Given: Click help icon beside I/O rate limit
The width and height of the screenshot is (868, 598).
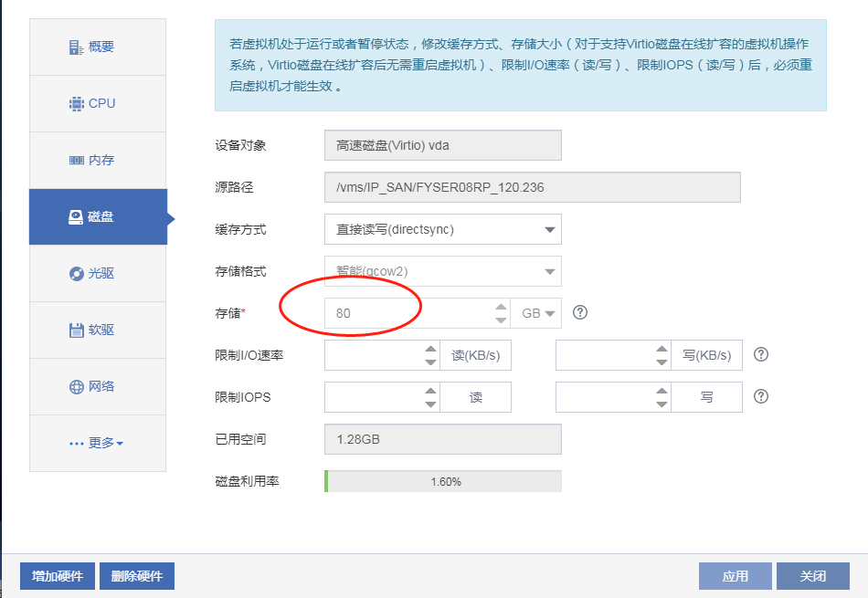Looking at the screenshot, I should point(760,355).
